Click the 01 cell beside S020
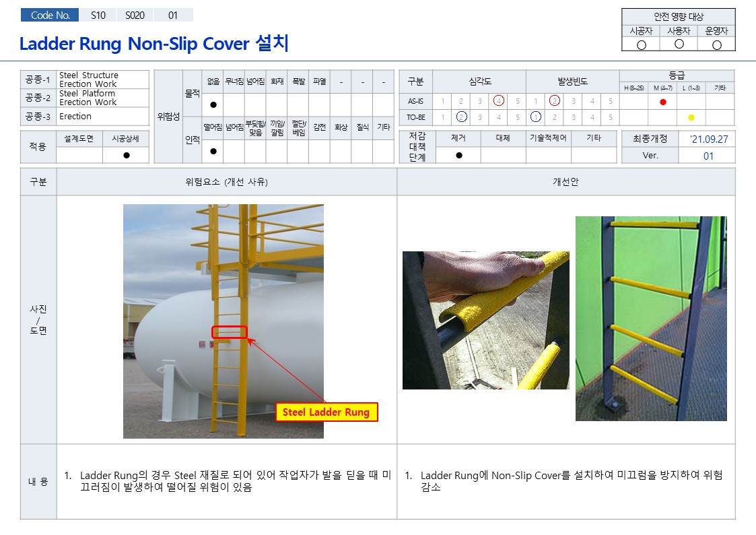 pyautogui.click(x=173, y=15)
